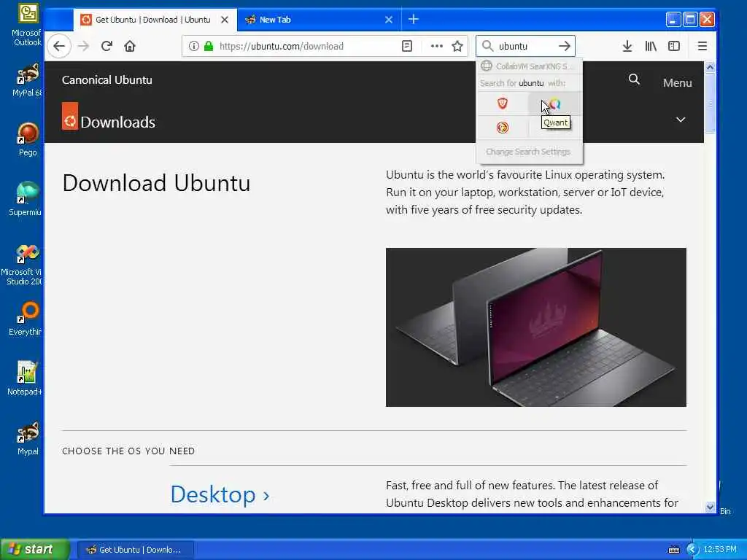Open the Pego desktop shortcut

[28, 139]
